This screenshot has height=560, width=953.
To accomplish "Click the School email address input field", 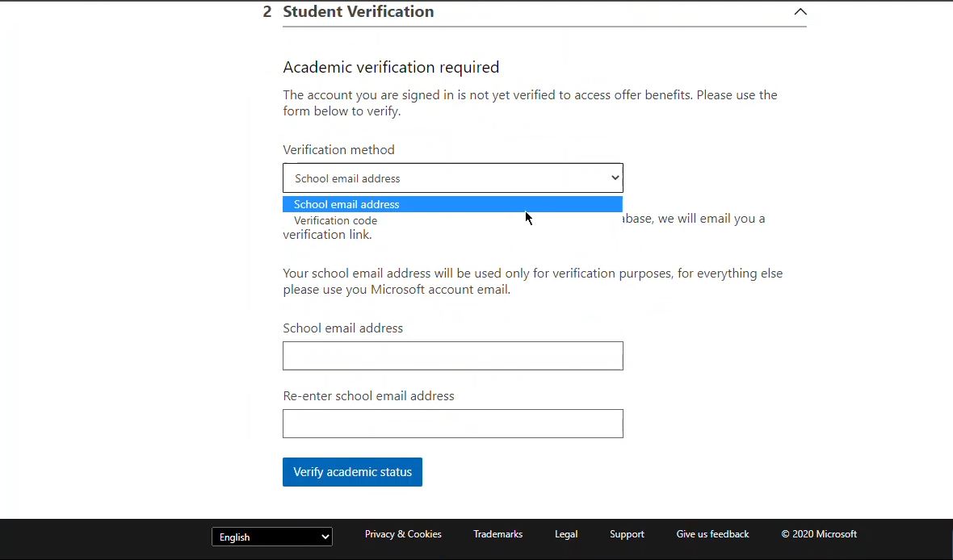I will click(452, 355).
